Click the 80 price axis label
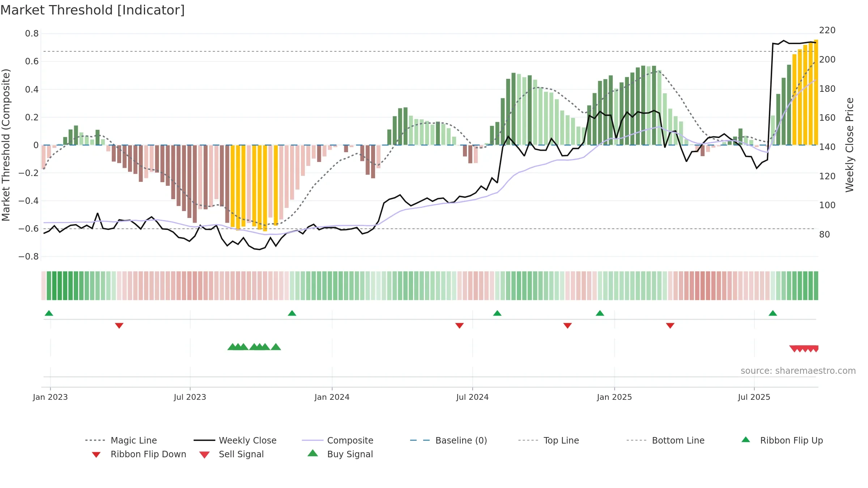 [x=825, y=234]
